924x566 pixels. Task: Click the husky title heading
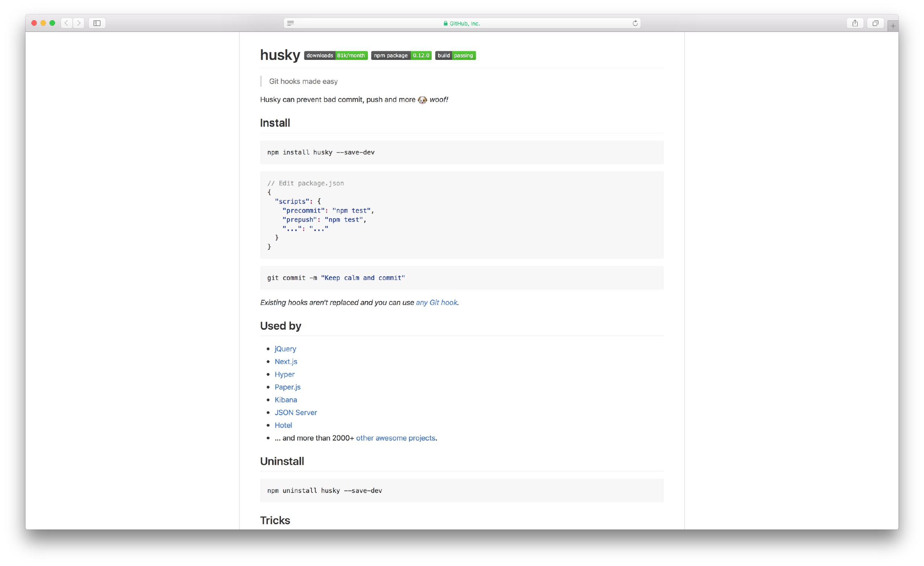280,55
